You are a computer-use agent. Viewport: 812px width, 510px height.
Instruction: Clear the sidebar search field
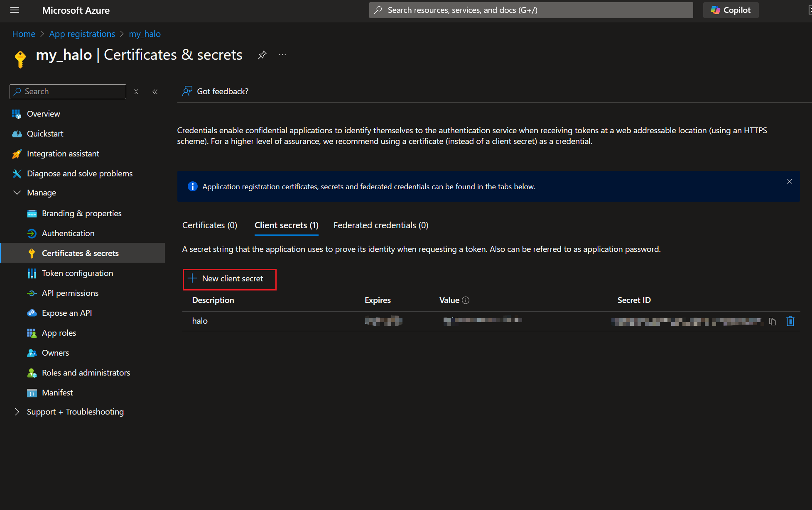coord(136,92)
